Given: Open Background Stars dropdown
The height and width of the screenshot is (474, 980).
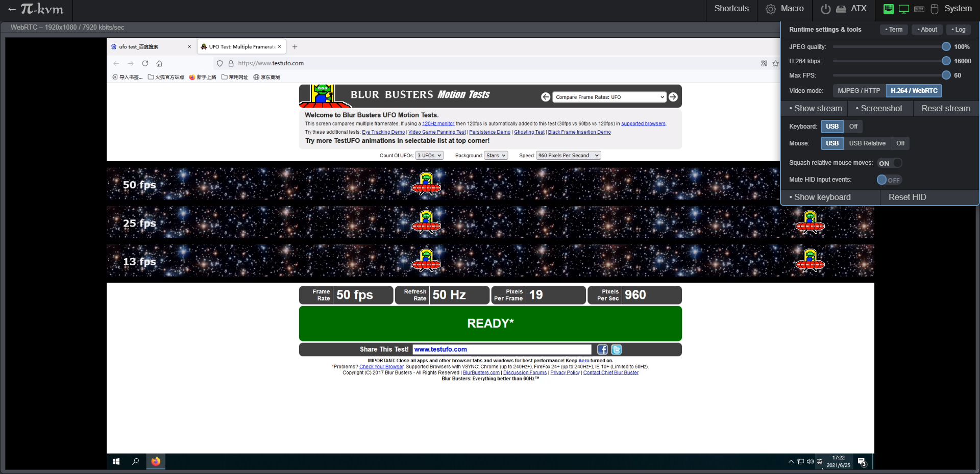Looking at the screenshot, I should coord(496,156).
